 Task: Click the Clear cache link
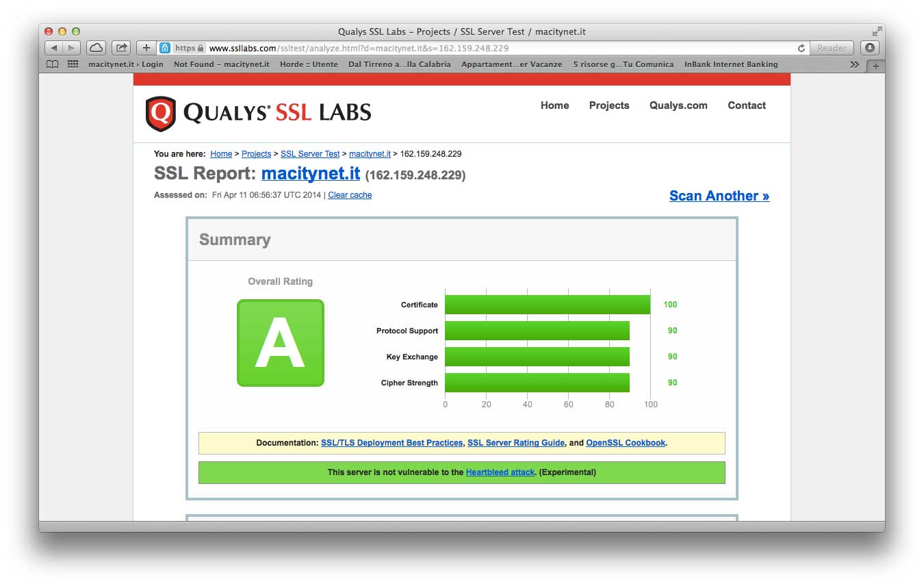pyautogui.click(x=350, y=195)
